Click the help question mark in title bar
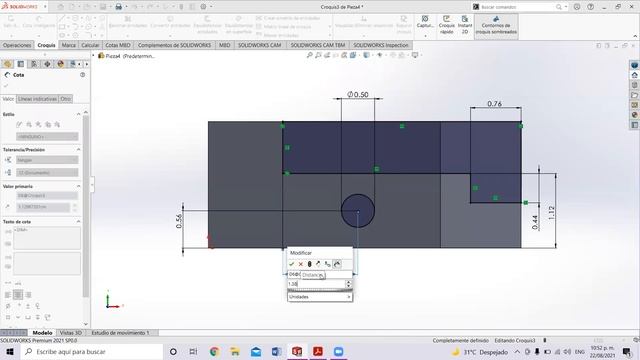This screenshot has height=360, width=640. pyautogui.click(x=590, y=7)
